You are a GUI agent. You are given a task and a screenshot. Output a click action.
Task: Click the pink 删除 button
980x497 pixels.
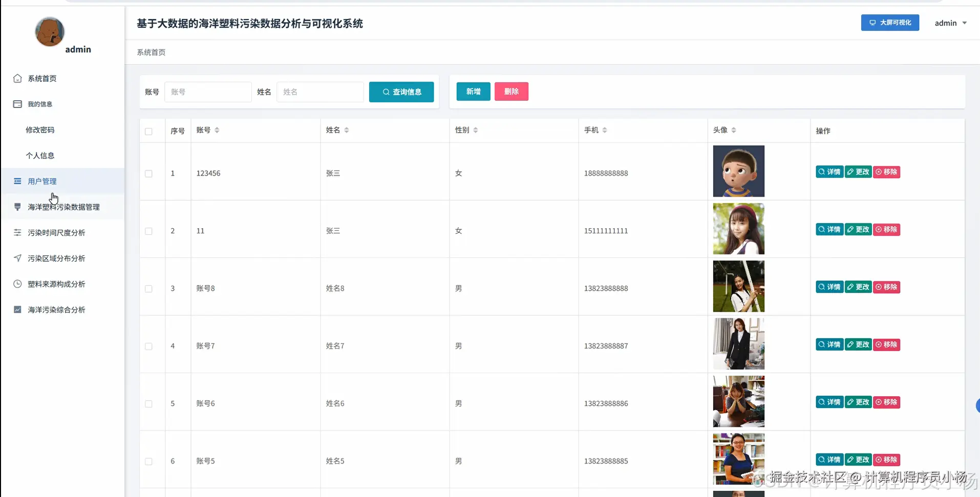(x=511, y=92)
